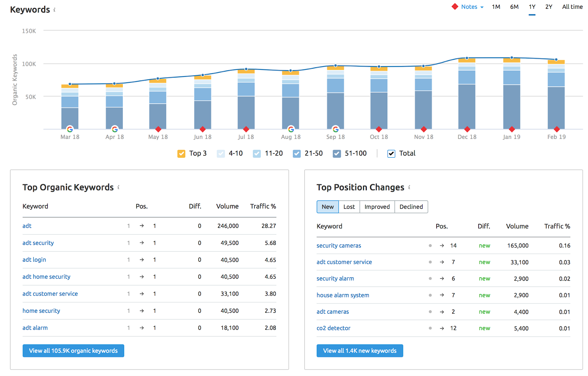Click View all 105.9K organic keywords button

click(73, 351)
